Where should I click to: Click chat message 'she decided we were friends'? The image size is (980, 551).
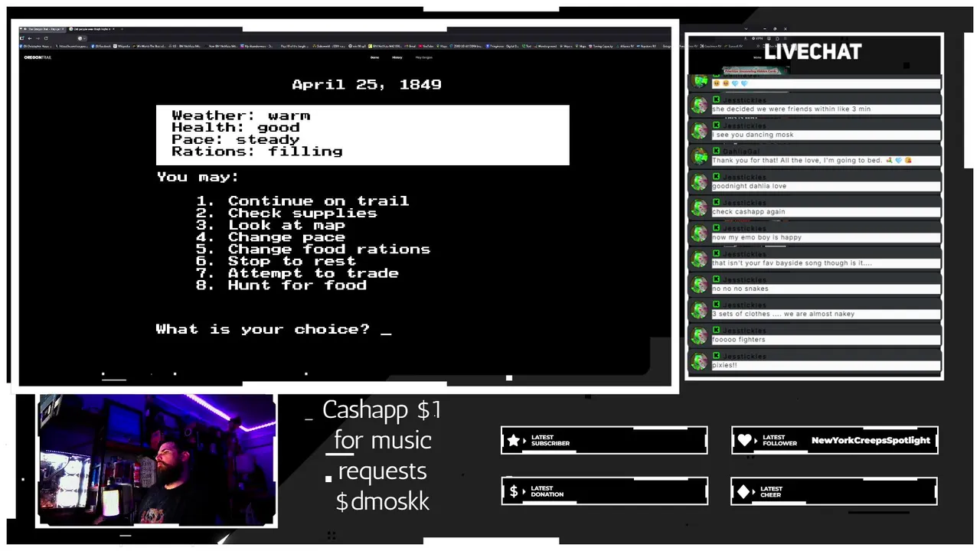(791, 109)
